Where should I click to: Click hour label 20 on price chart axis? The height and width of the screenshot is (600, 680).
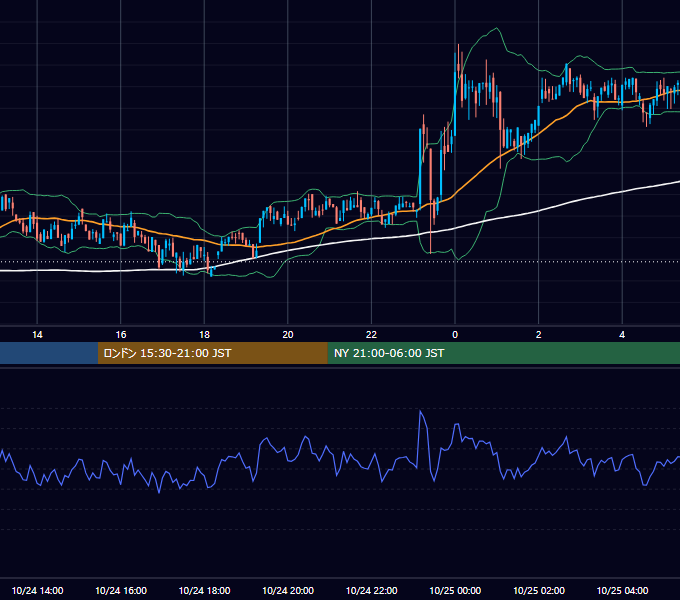click(288, 335)
